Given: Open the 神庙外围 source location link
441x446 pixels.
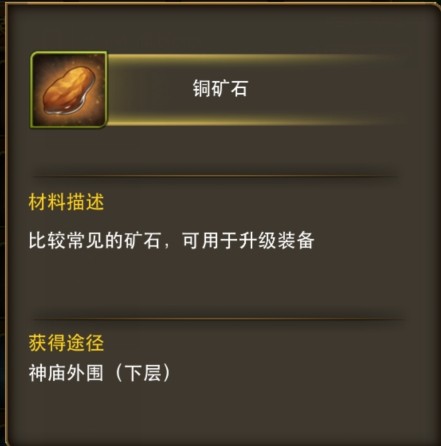Looking at the screenshot, I should (66, 373).
